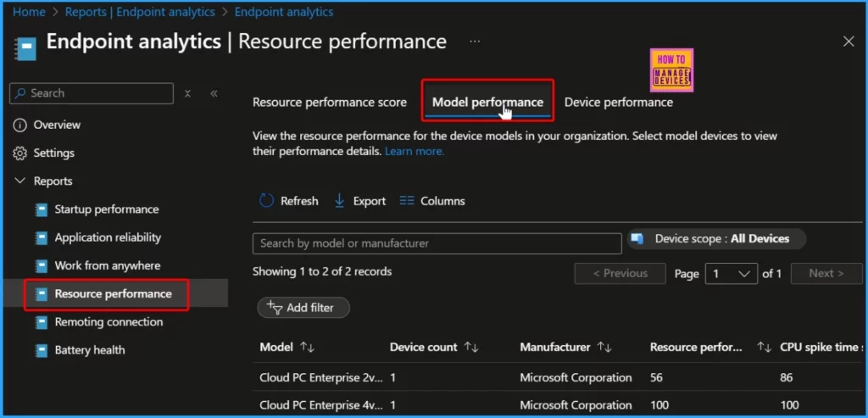Image resolution: width=868 pixels, height=418 pixels.
Task: Click the Columns list icon
Action: (407, 201)
